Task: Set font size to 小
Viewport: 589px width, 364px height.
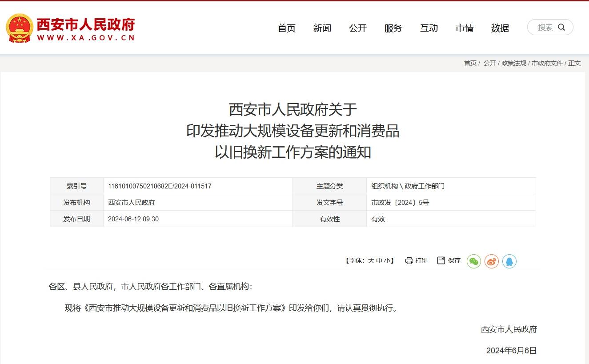Action: 388,261
